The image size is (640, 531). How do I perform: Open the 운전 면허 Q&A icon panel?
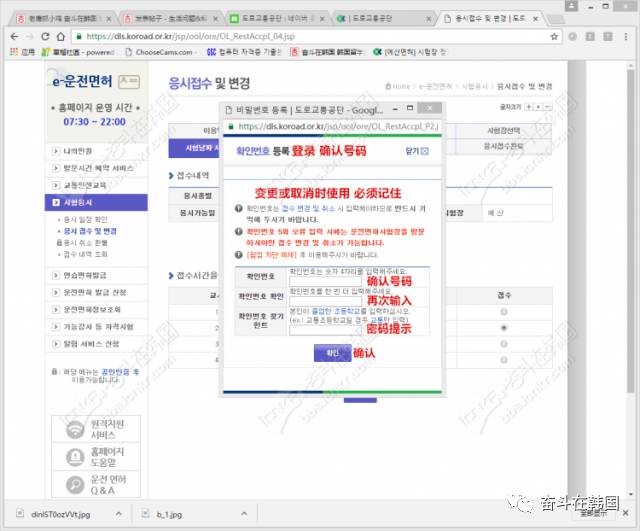(96, 484)
